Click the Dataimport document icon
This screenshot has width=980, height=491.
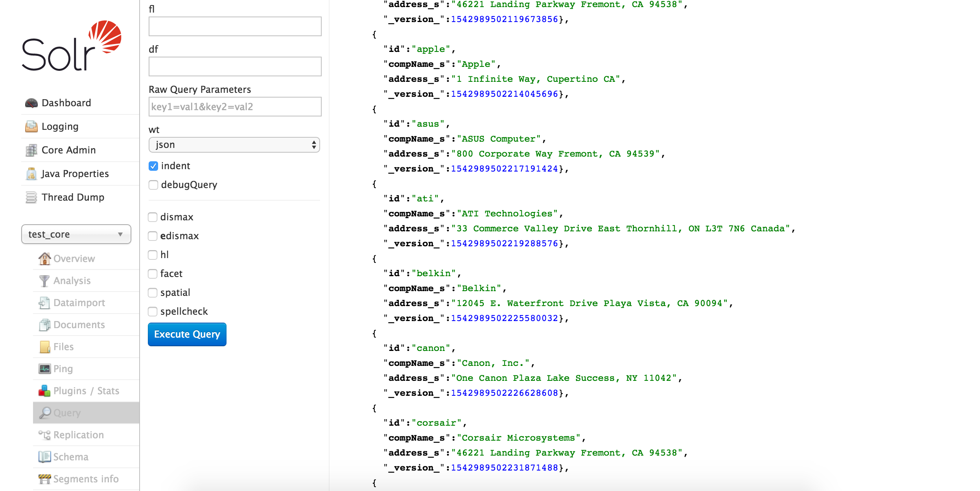pyautogui.click(x=44, y=303)
